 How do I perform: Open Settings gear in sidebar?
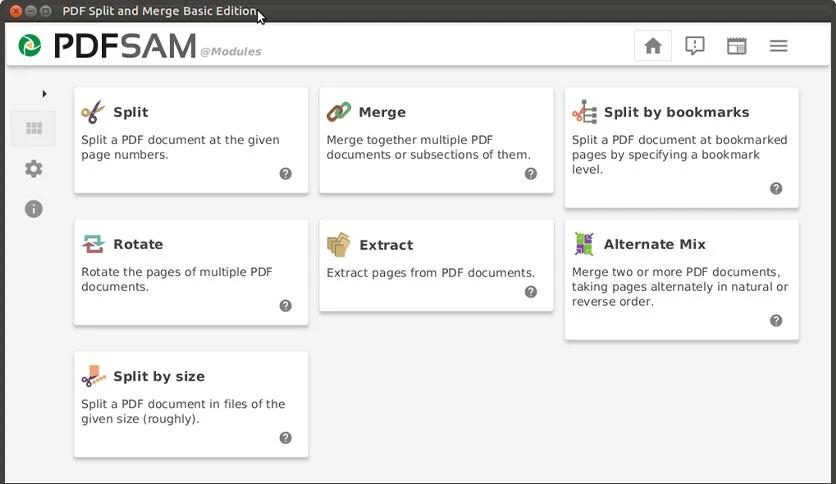click(34, 169)
